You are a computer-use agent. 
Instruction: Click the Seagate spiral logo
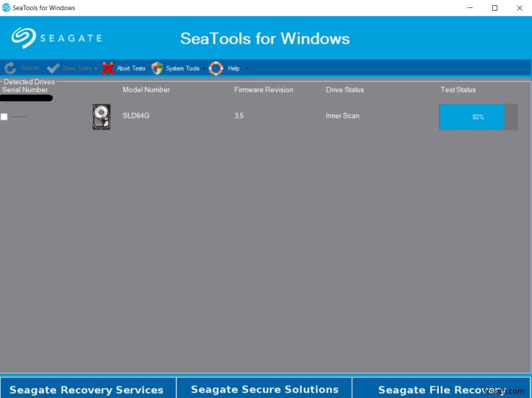(23, 38)
